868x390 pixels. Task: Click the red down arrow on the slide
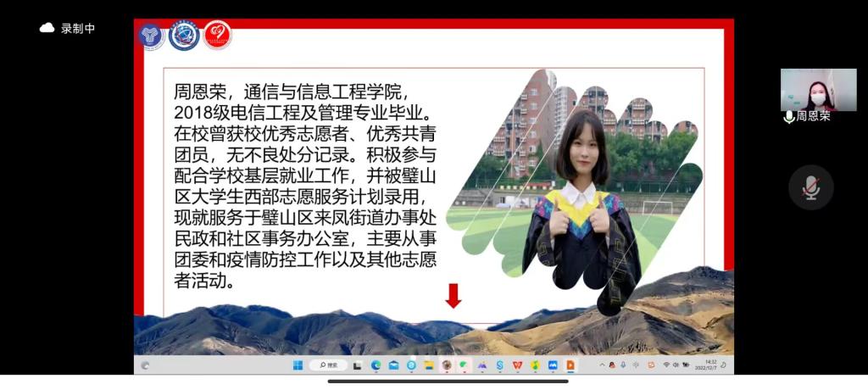coord(453,295)
